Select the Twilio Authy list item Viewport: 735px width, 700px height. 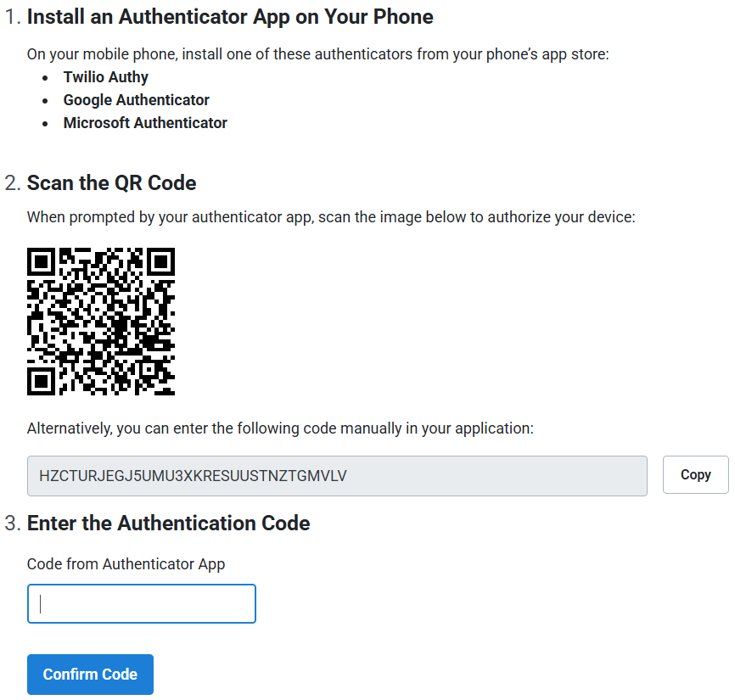tap(106, 77)
